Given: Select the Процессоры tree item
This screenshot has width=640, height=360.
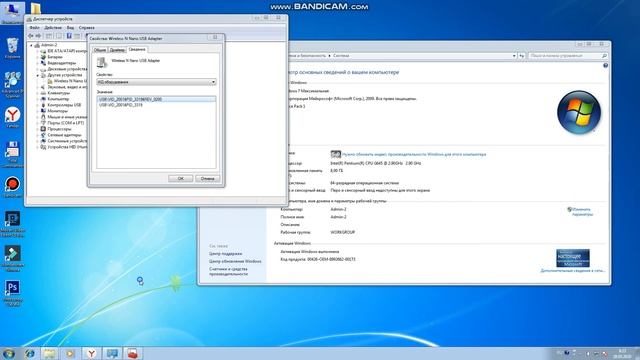Looking at the screenshot, I should point(59,129).
